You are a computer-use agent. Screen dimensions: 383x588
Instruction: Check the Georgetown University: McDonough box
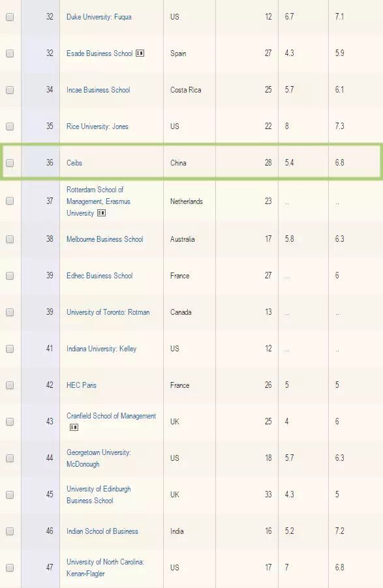(10, 458)
